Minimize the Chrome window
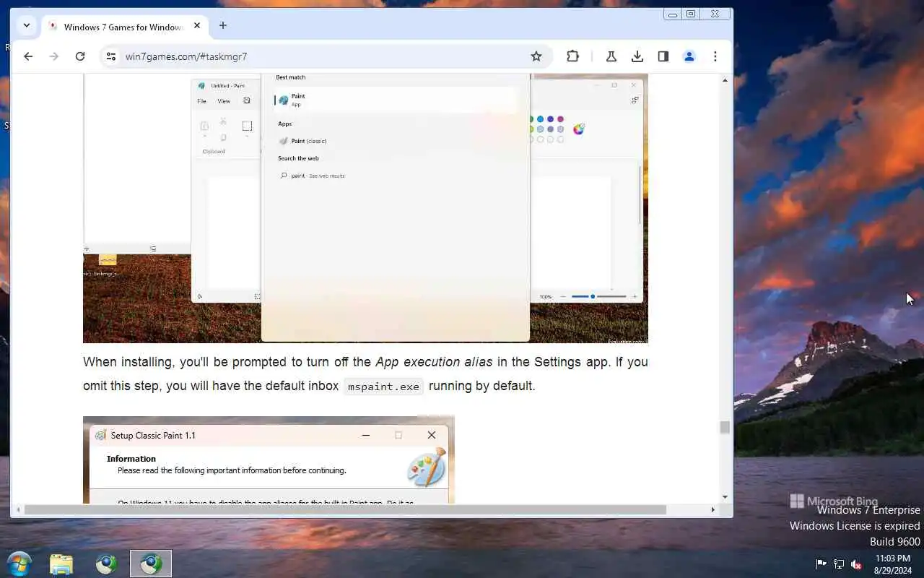The height and width of the screenshot is (578, 924). click(673, 14)
